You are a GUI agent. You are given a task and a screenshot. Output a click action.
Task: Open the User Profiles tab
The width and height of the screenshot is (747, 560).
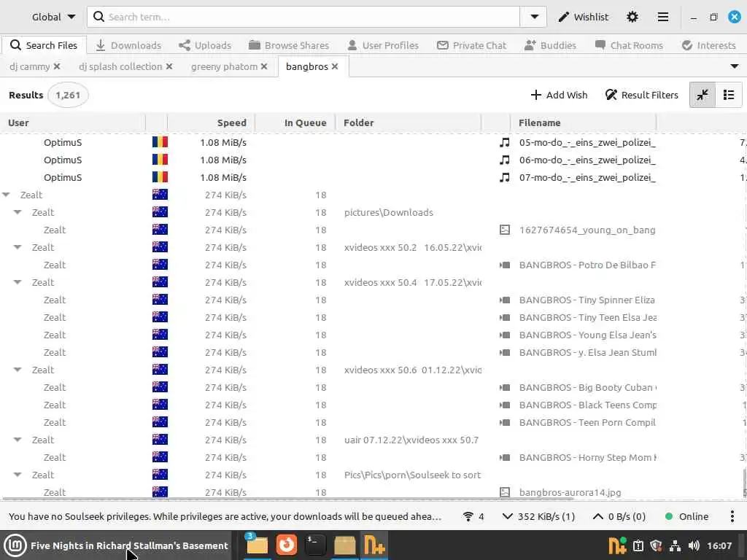(383, 45)
